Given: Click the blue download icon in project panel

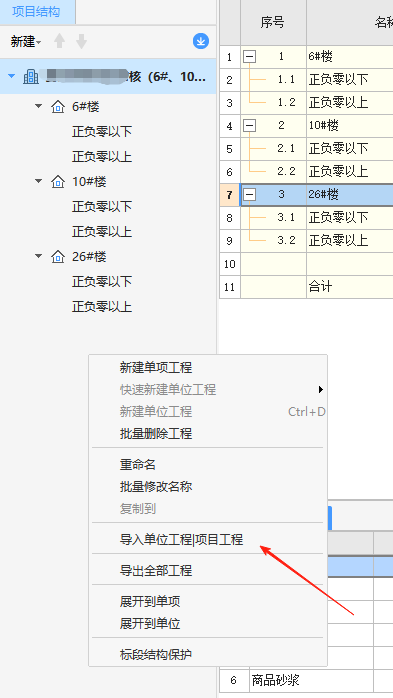Looking at the screenshot, I should click(201, 42).
